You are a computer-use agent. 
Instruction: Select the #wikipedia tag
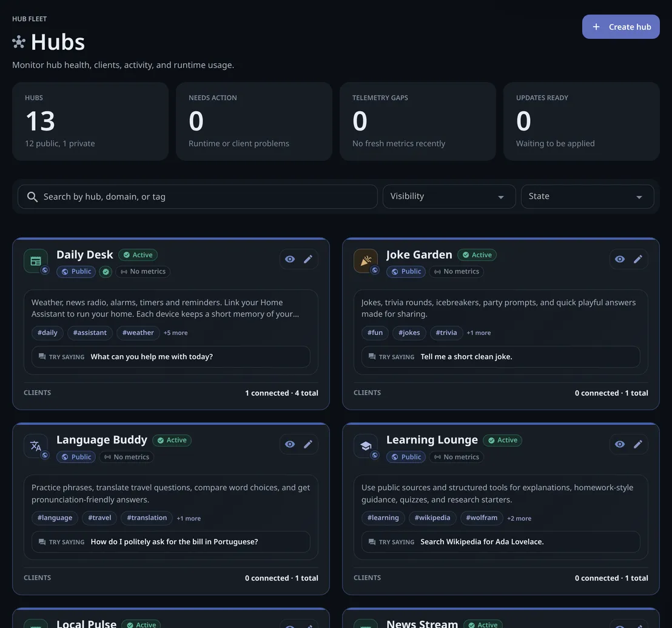click(x=432, y=518)
